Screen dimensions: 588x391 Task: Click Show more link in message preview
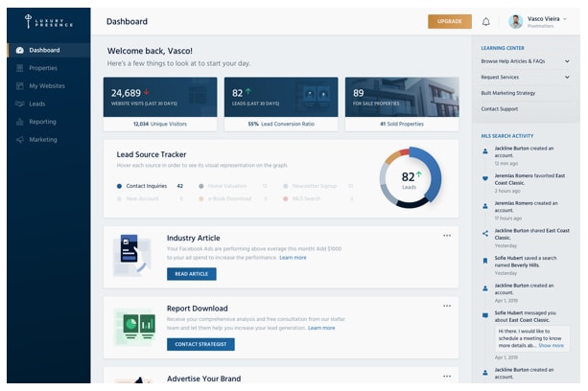(551, 345)
